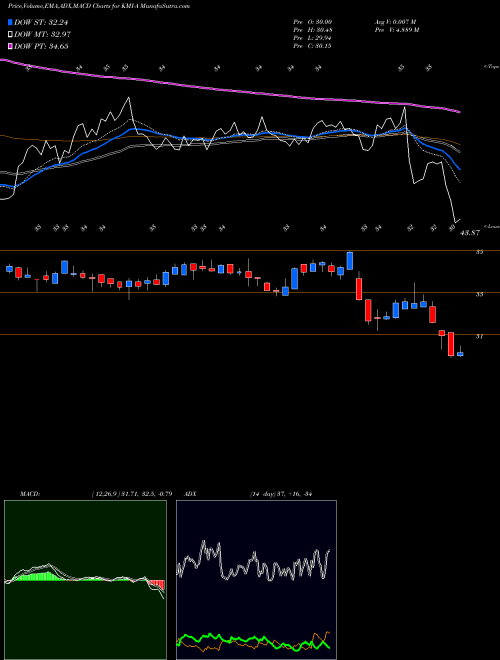Viewport: 500px width, 660px height.
Task: Open the green MACD histogram chart panel
Action: [x=85, y=580]
